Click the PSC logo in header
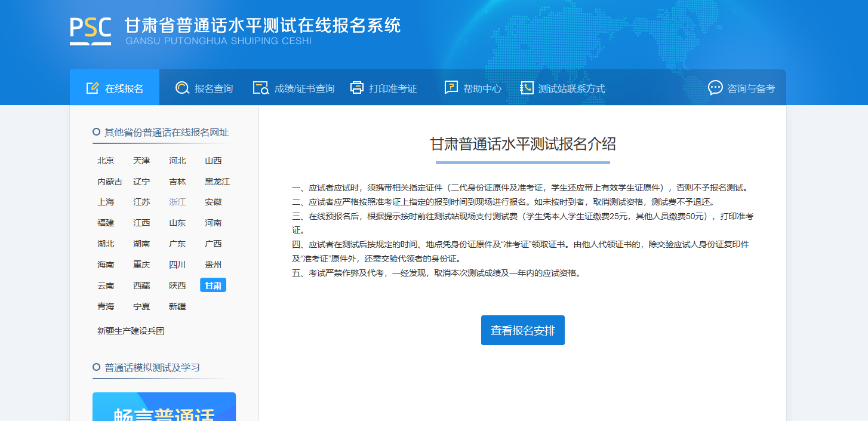Image resolution: width=868 pixels, height=421 pixels. tap(90, 30)
